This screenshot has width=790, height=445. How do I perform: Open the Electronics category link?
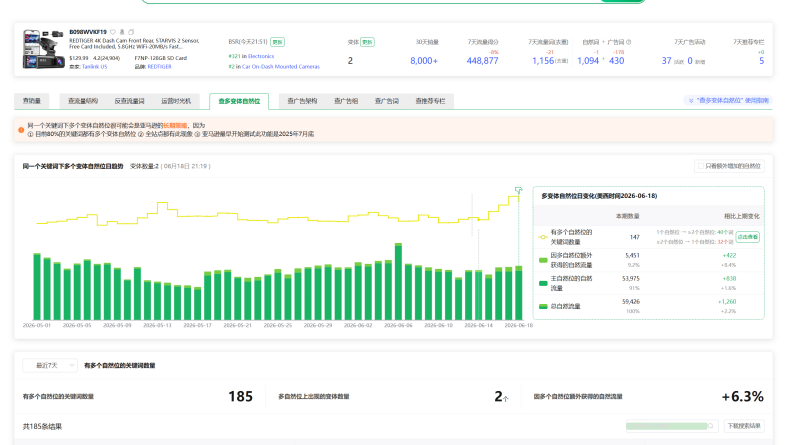pos(261,56)
